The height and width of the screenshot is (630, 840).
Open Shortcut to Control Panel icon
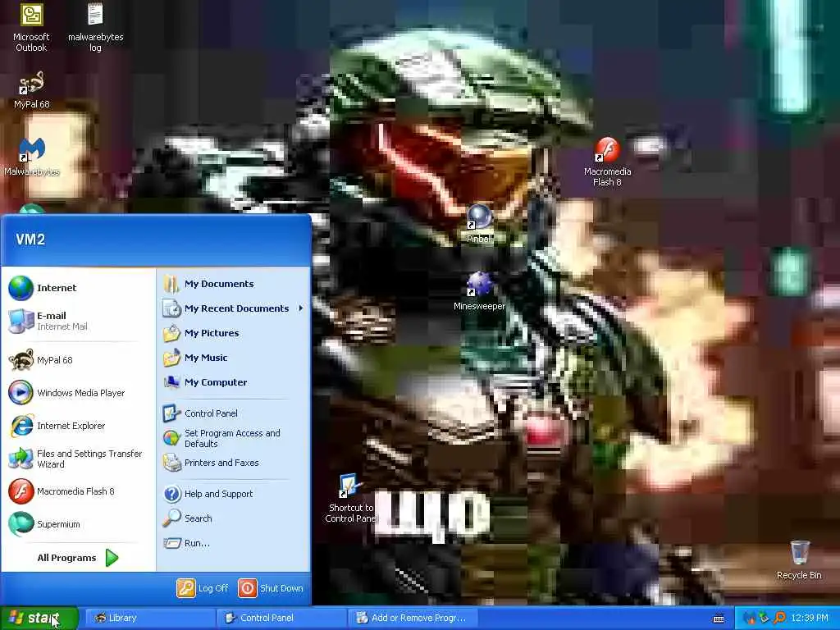tap(351, 500)
